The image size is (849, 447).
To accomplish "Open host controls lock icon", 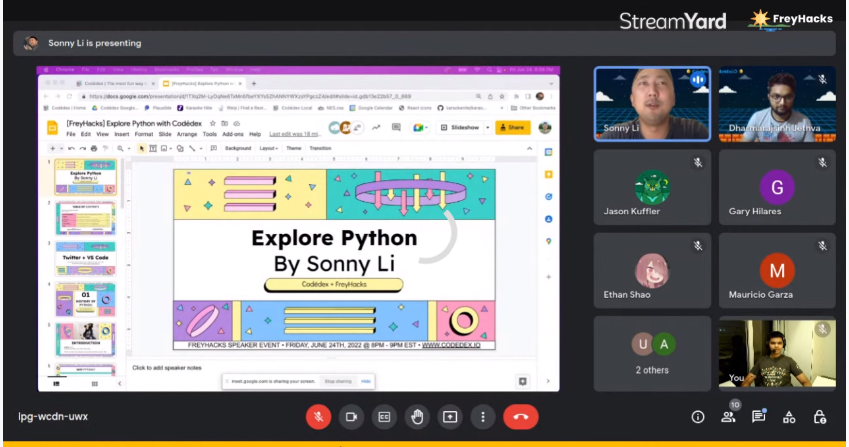I will [820, 417].
